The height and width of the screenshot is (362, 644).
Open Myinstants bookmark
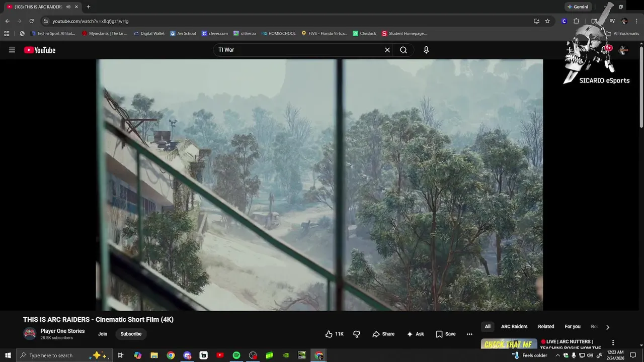104,34
